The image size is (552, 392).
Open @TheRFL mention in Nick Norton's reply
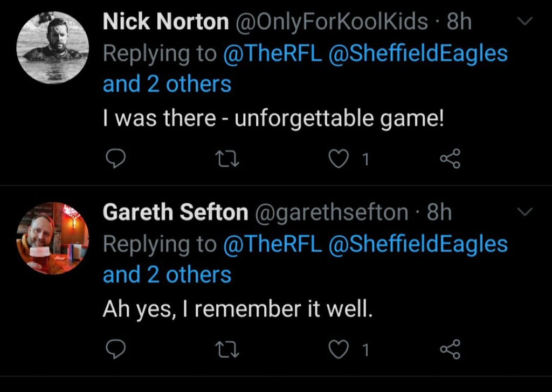(x=272, y=53)
